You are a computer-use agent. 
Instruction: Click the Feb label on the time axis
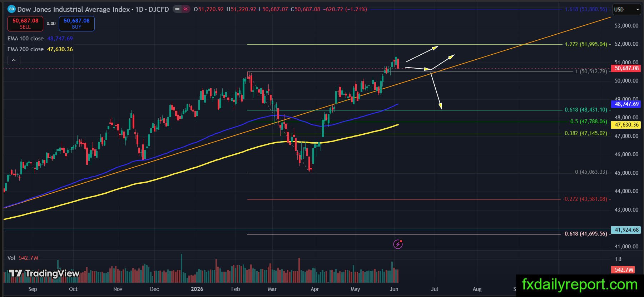(236, 289)
